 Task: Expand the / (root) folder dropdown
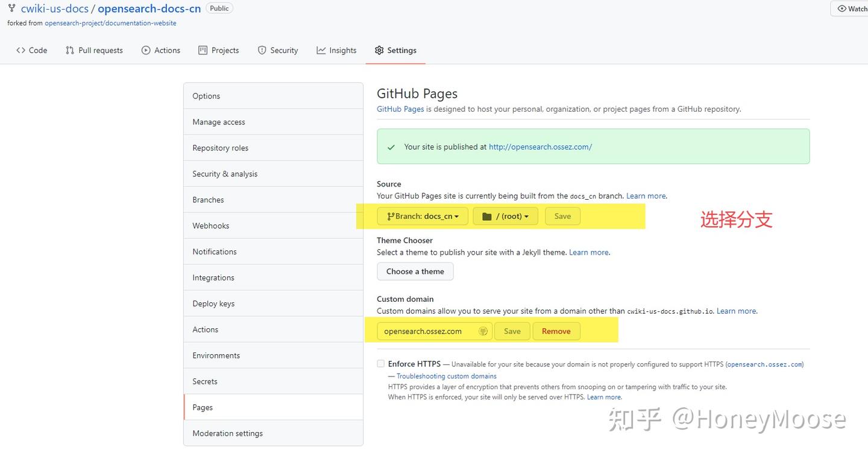505,216
